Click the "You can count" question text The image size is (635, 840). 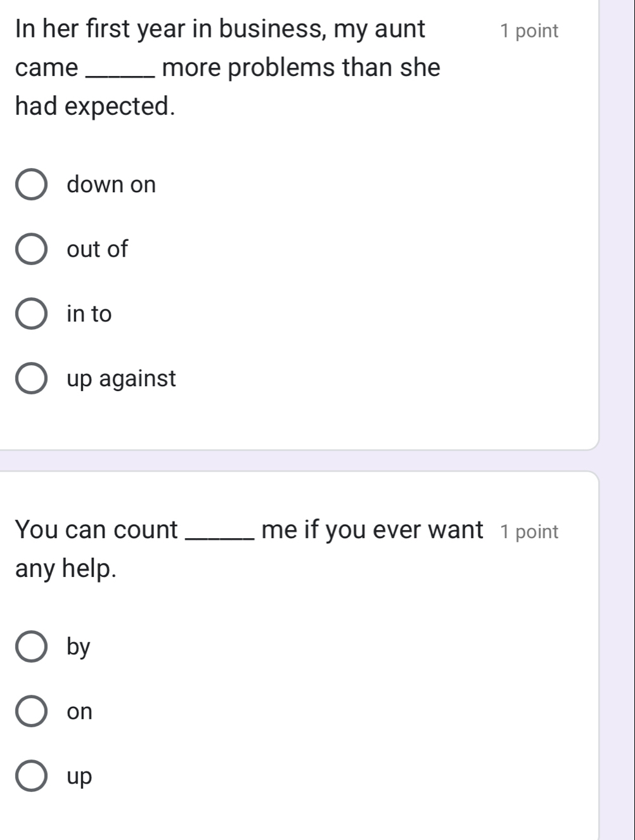pyautogui.click(x=96, y=530)
